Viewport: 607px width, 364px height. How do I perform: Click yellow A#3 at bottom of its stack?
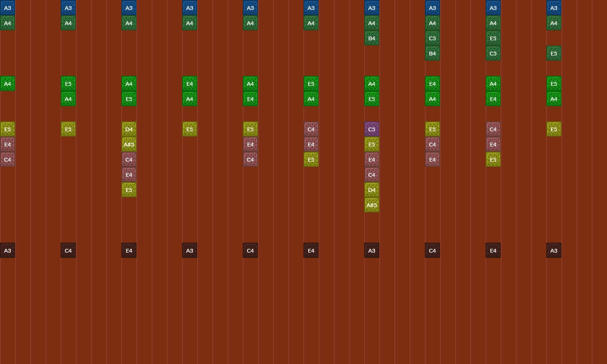(372, 205)
